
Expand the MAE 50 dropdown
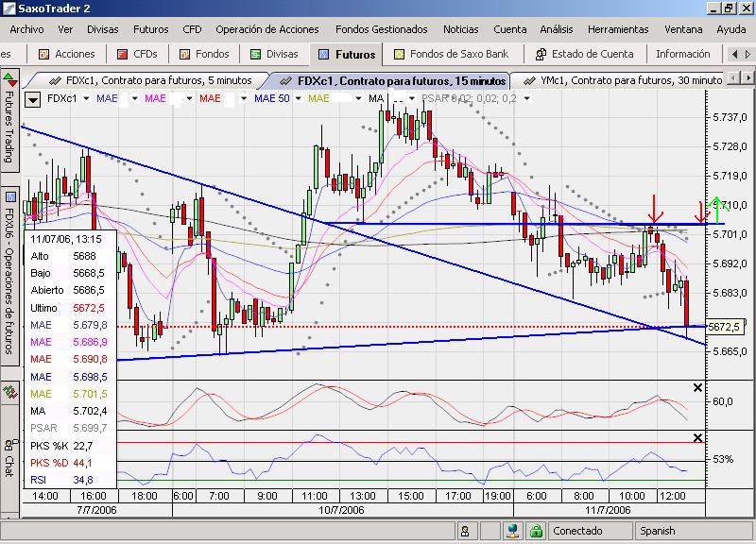click(x=299, y=99)
